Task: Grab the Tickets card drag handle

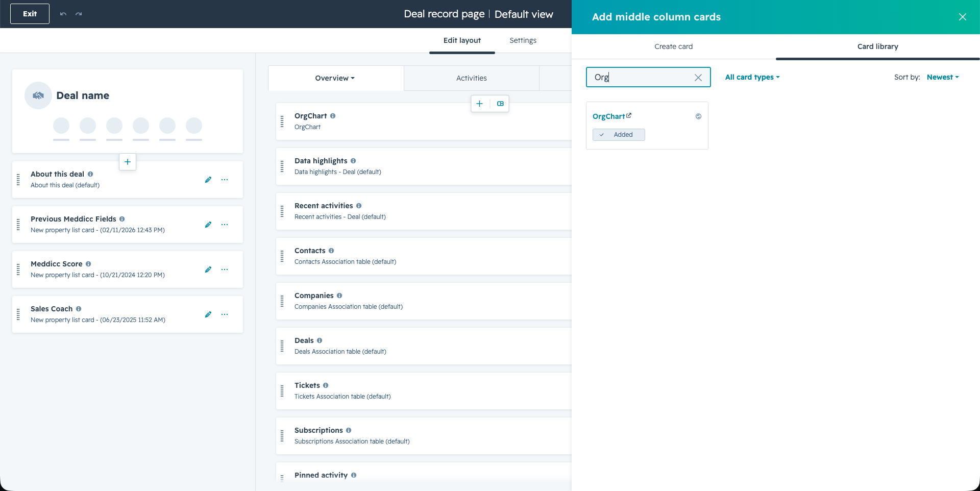Action: click(x=282, y=391)
